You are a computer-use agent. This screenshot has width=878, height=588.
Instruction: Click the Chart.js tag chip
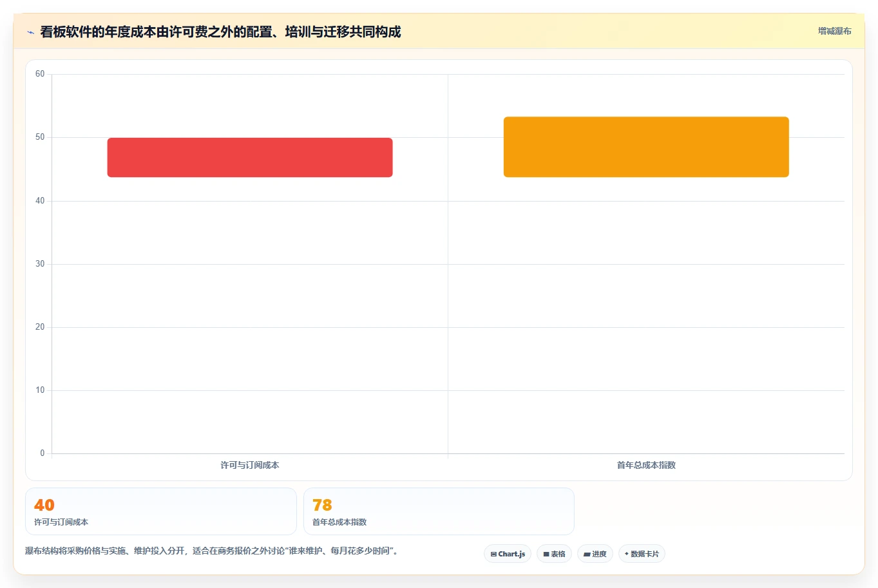(x=508, y=554)
